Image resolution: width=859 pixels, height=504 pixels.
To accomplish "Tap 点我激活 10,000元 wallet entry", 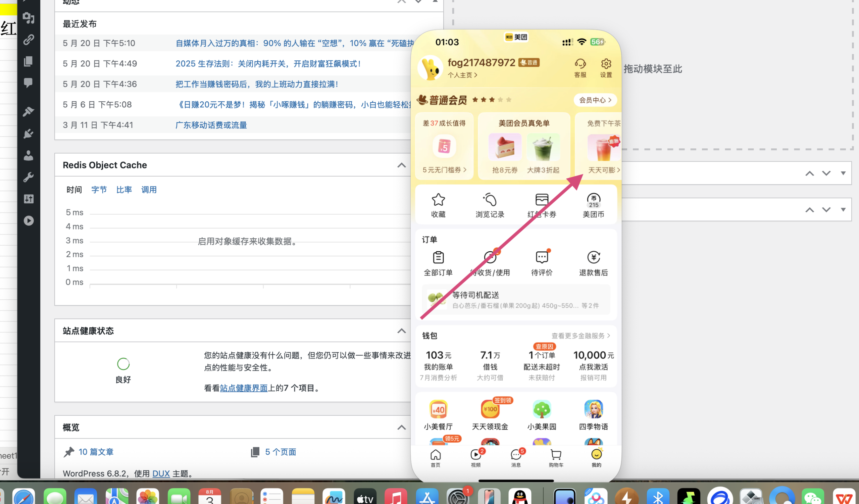I will pyautogui.click(x=594, y=365).
